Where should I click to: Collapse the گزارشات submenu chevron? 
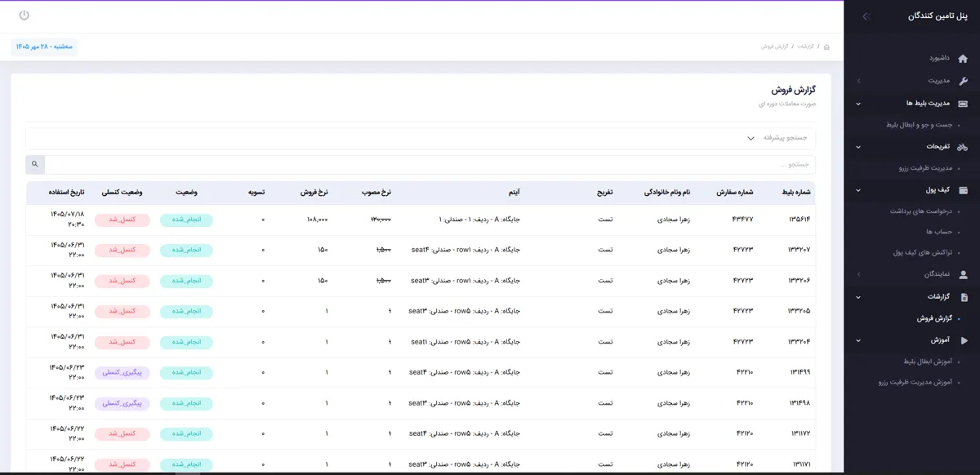(x=858, y=297)
